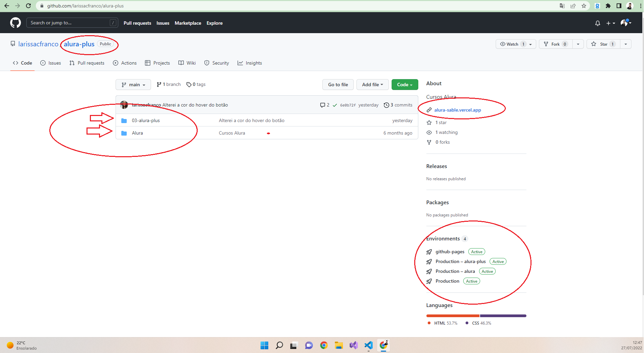Open the main branch selector
The height and width of the screenshot is (353, 644).
[133, 85]
